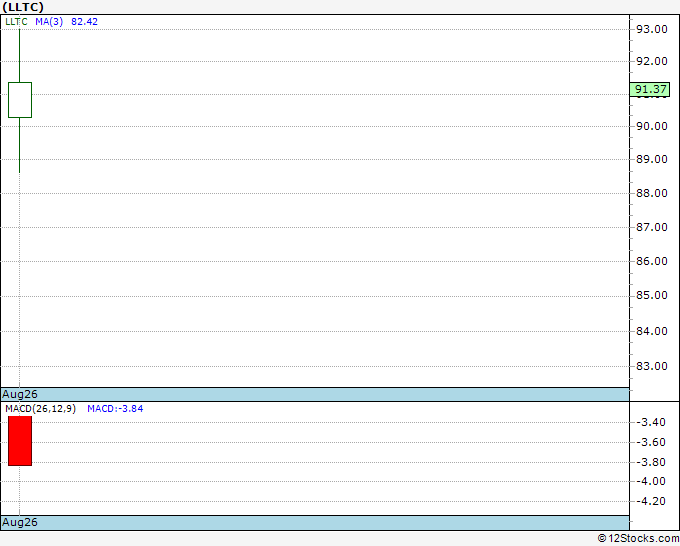
Task: Click the 88.00 price axis label
Action: tap(651, 193)
